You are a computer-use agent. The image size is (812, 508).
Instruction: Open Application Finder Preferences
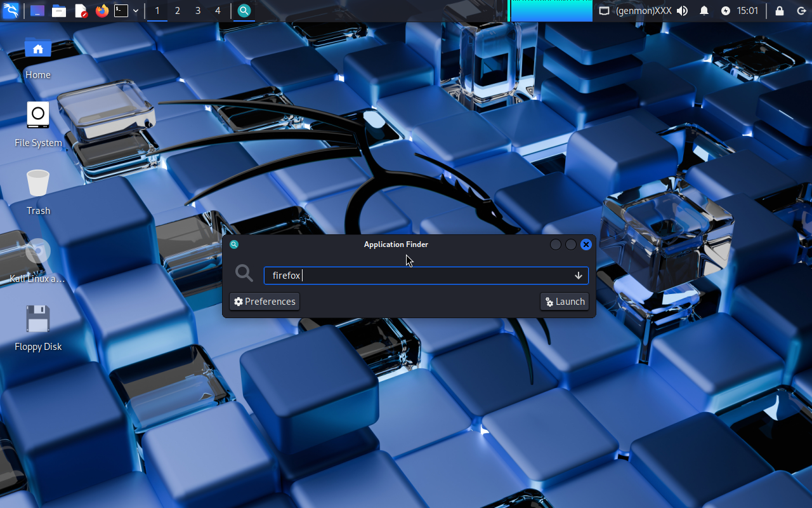[265, 302]
